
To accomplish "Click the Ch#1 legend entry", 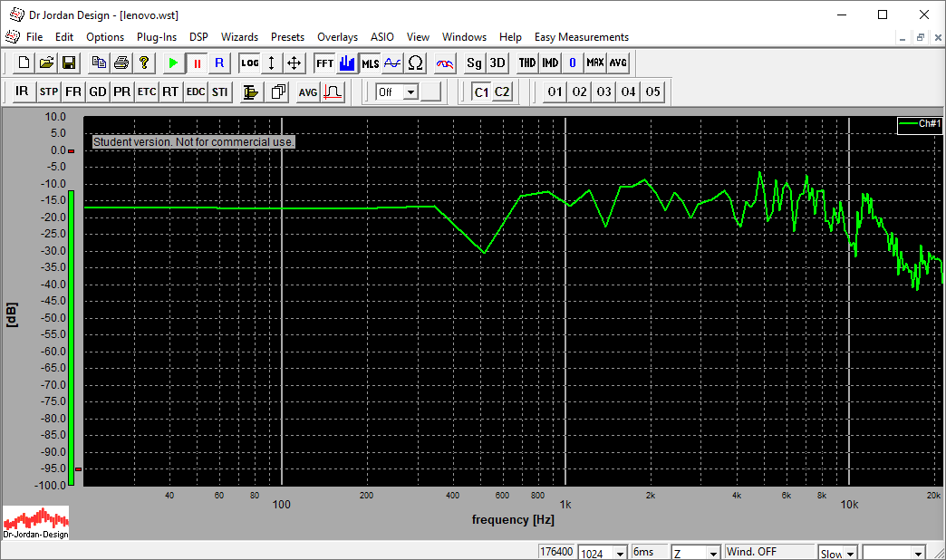I will [920, 124].
